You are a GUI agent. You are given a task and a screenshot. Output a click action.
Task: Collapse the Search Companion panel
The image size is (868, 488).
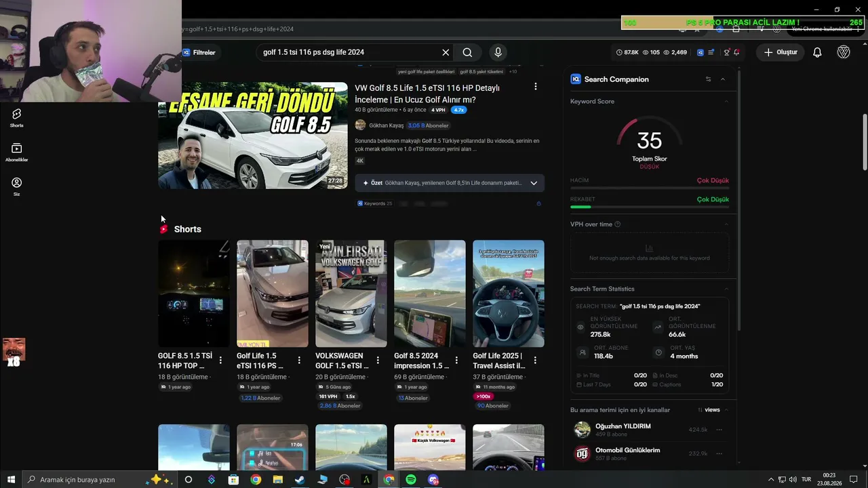point(723,79)
